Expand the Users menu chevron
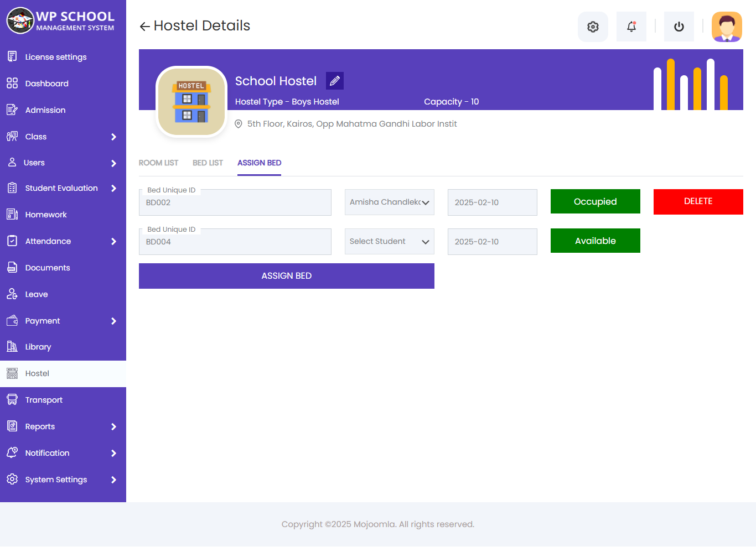The image size is (756, 547). pos(113,163)
